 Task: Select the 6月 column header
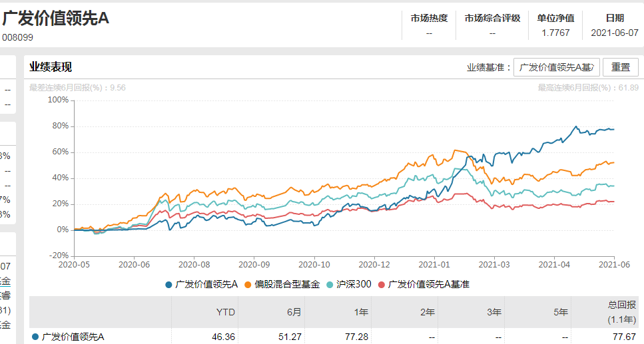pyautogui.click(x=294, y=312)
